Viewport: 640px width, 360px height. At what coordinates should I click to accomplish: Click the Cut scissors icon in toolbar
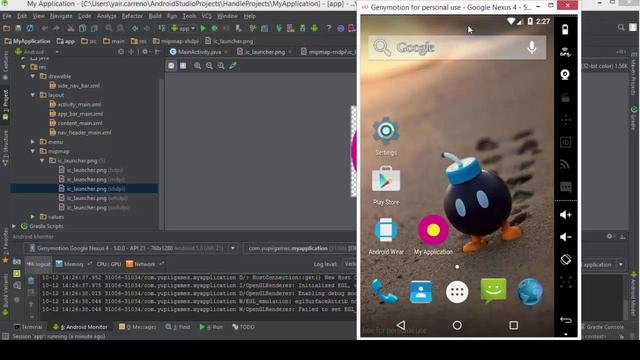tap(71, 28)
